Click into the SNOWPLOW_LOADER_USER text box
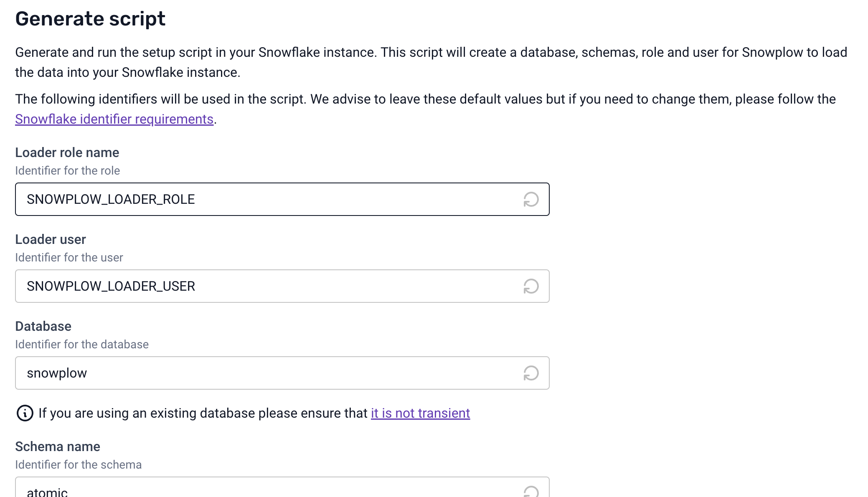Image resolution: width=868 pixels, height=497 pixels. [x=267, y=287]
